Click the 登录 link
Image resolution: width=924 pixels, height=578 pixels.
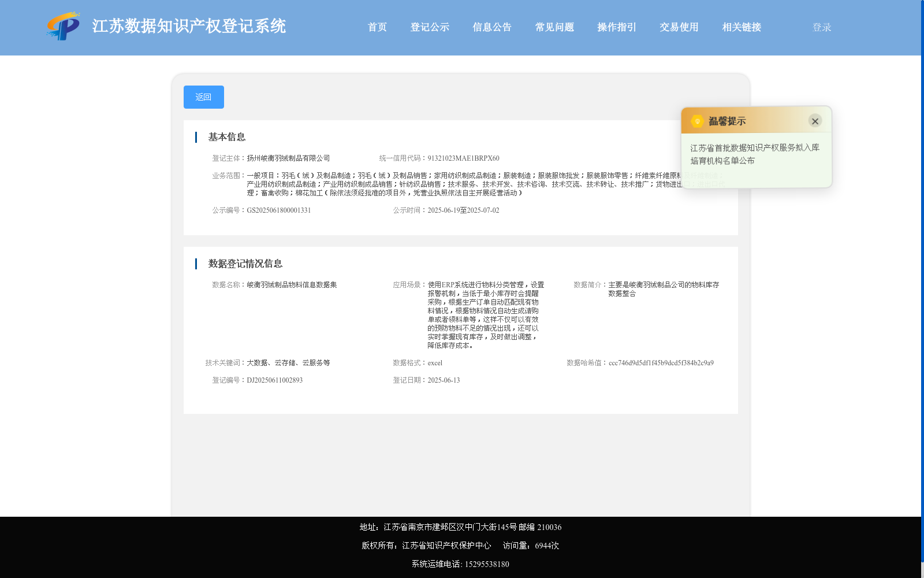(822, 27)
